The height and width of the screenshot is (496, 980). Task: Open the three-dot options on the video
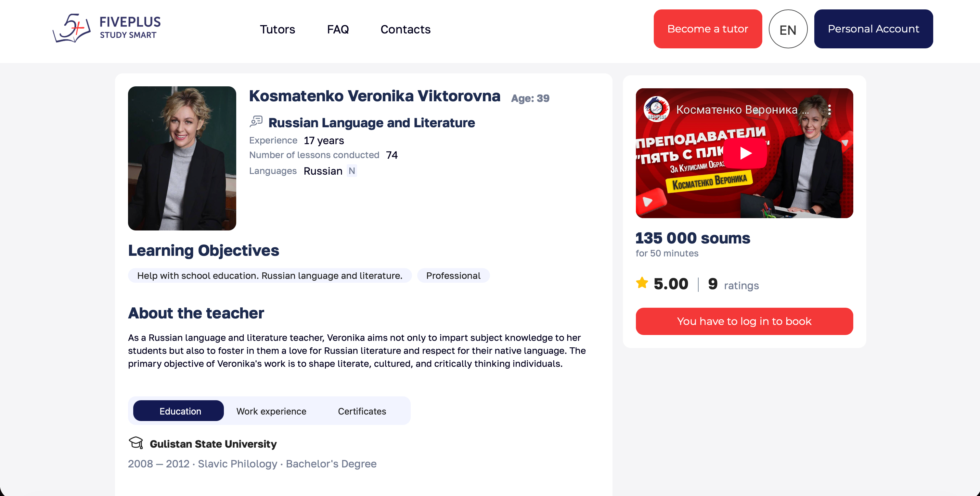click(829, 109)
